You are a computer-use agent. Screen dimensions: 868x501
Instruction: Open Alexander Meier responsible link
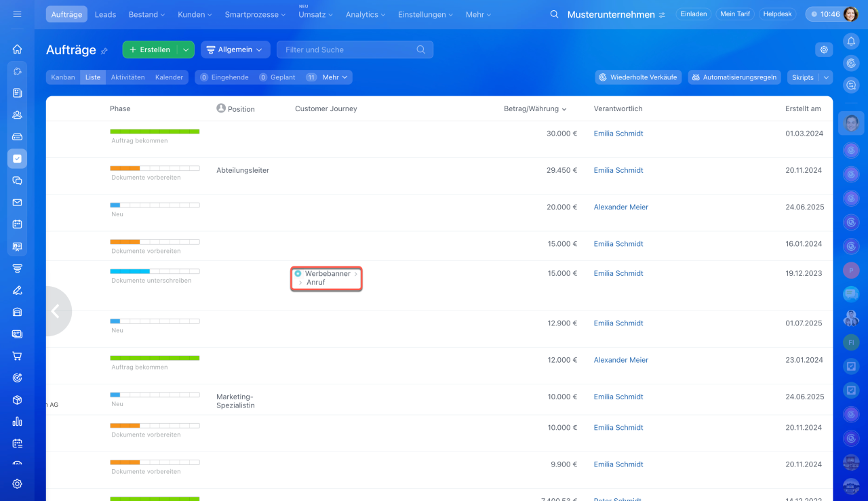coord(620,207)
